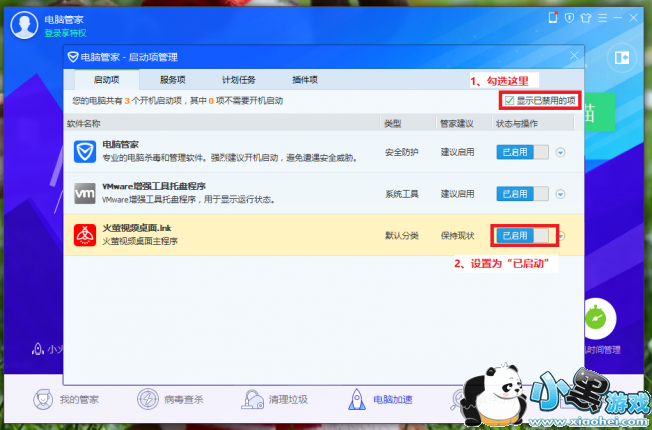Switch to 服务项 tab
This screenshot has height=430, width=652.
coord(173,79)
